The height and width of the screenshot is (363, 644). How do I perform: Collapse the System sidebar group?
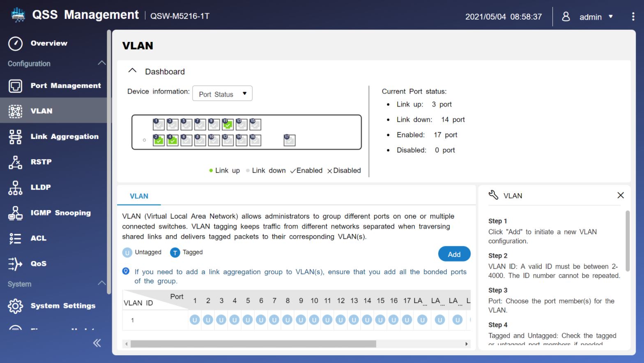tap(101, 283)
